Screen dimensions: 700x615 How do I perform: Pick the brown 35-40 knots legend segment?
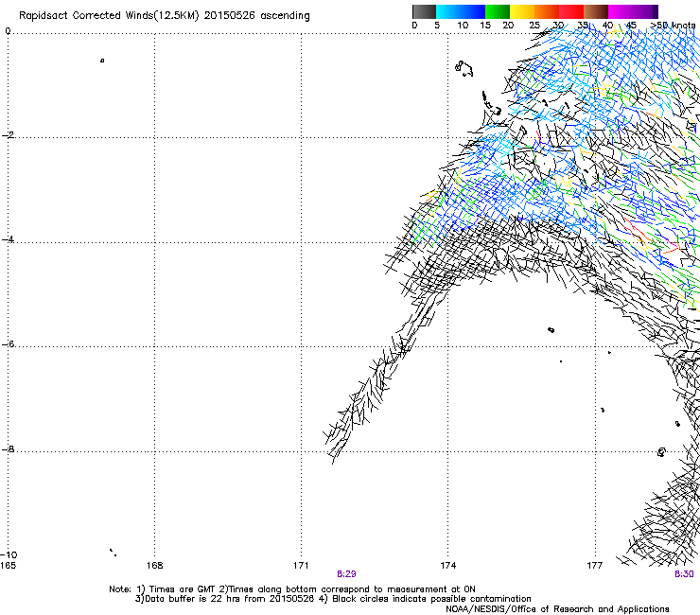tap(596, 11)
